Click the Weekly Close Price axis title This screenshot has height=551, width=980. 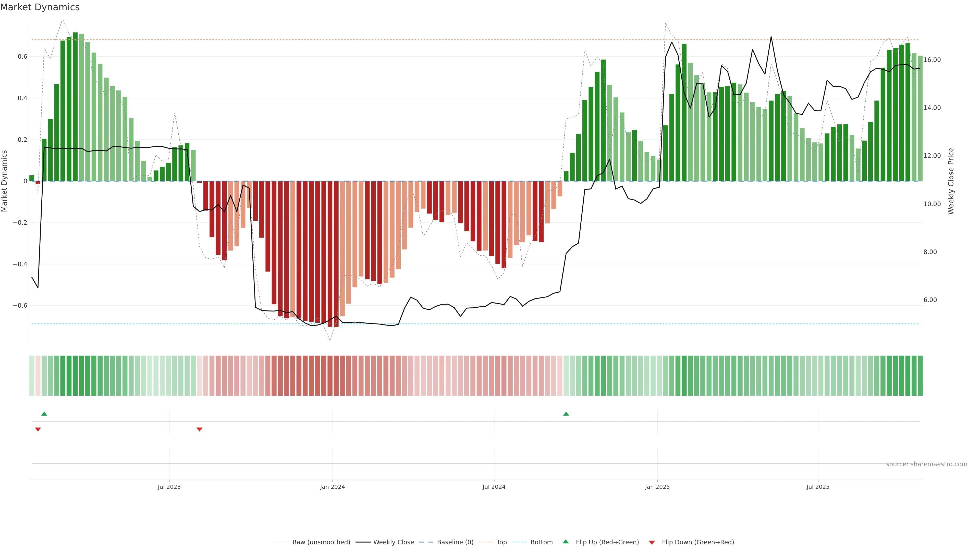(951, 181)
